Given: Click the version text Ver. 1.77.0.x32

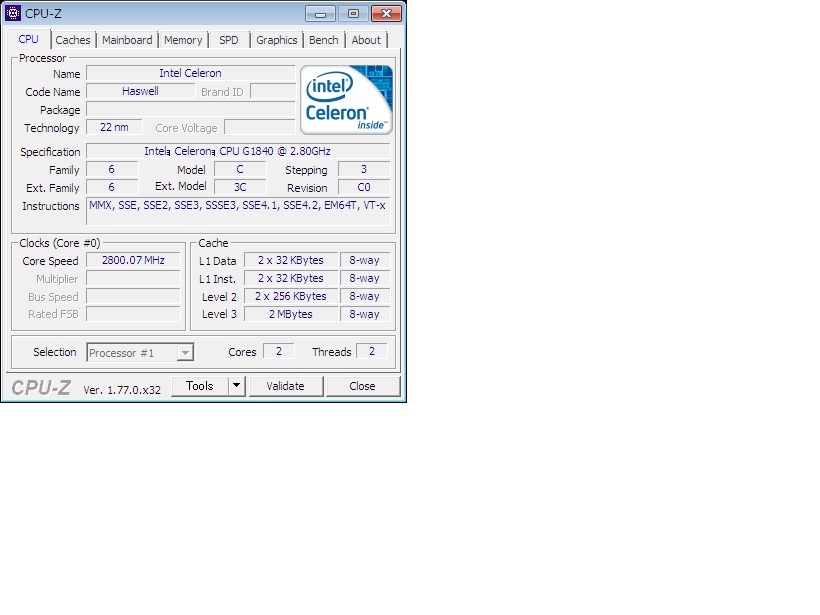Looking at the screenshot, I should click(122, 390).
